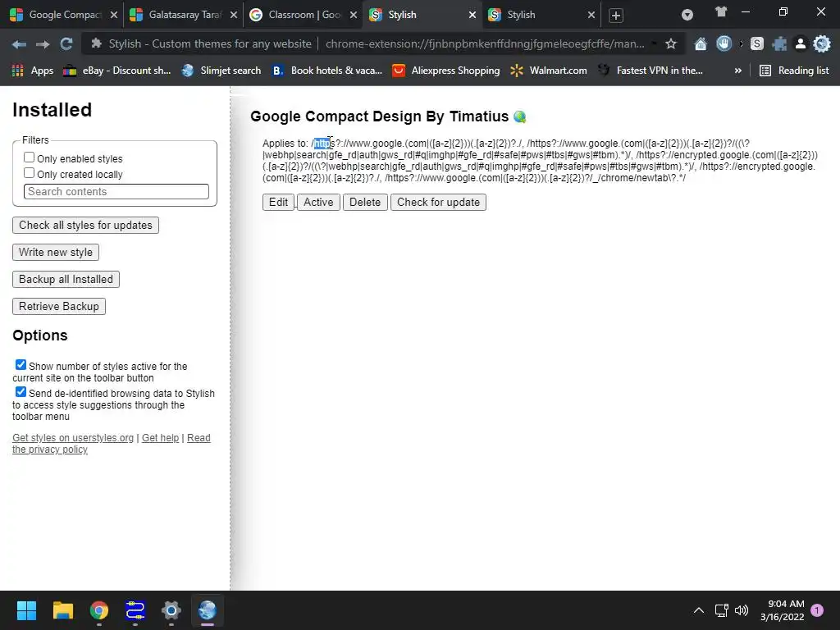Screen dimensions: 840x630
Task: Expand the hidden bookmarks chevron
Action: [x=738, y=71]
